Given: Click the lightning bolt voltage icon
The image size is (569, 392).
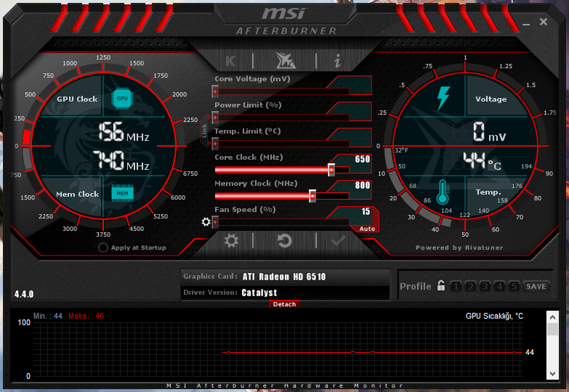Looking at the screenshot, I should pos(443,98).
